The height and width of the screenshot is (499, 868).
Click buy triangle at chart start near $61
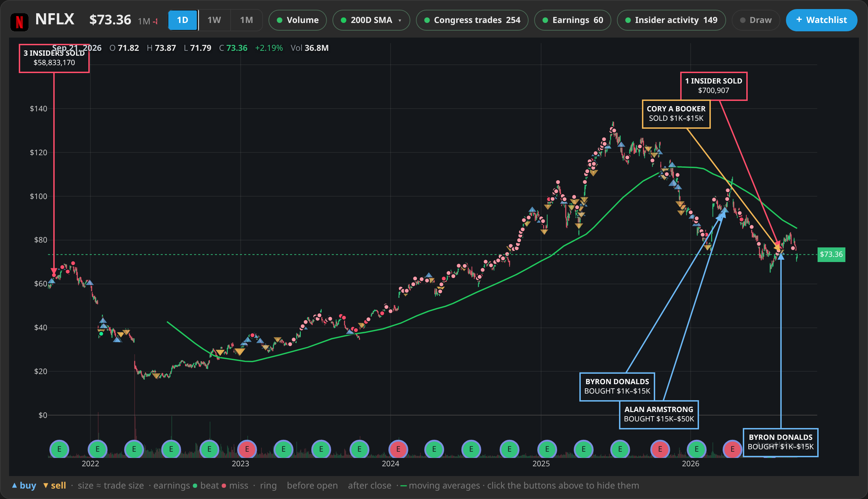click(x=51, y=281)
